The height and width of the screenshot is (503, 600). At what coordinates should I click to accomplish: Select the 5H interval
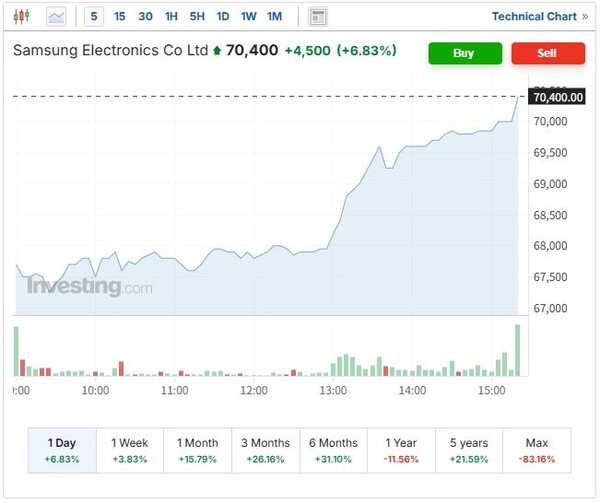tap(197, 16)
